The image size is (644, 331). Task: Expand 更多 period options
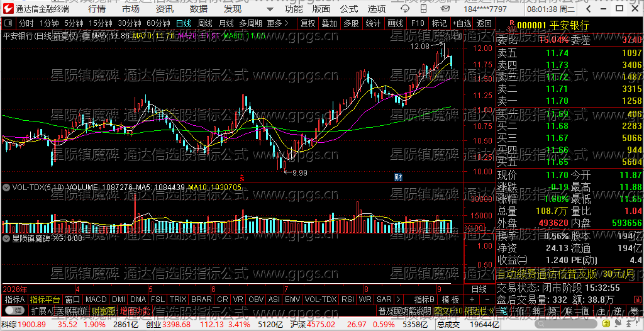coord(277,24)
